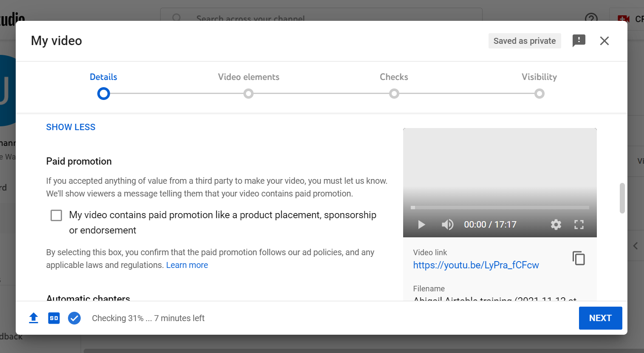This screenshot has height=353, width=644.
Task: Click the checks complete checkmark icon
Action: (74, 318)
